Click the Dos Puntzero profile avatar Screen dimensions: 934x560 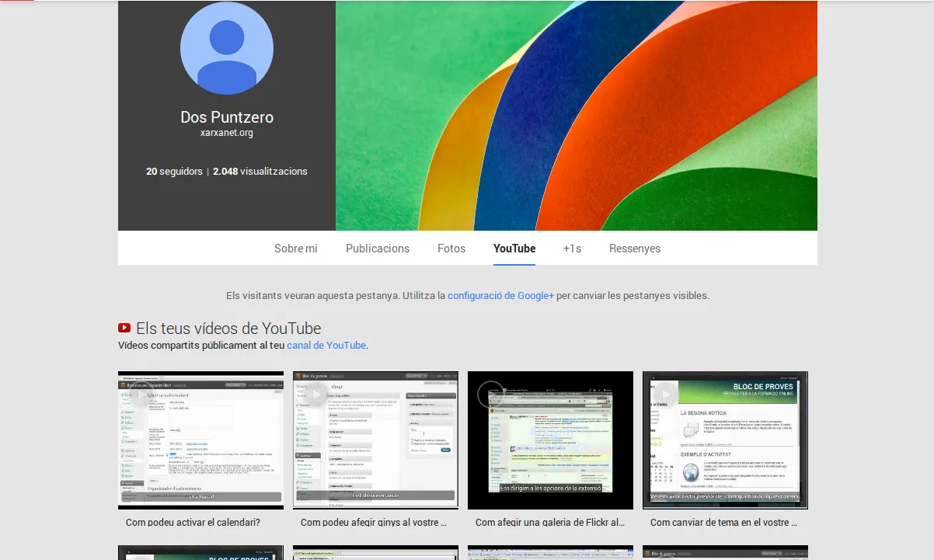227,47
